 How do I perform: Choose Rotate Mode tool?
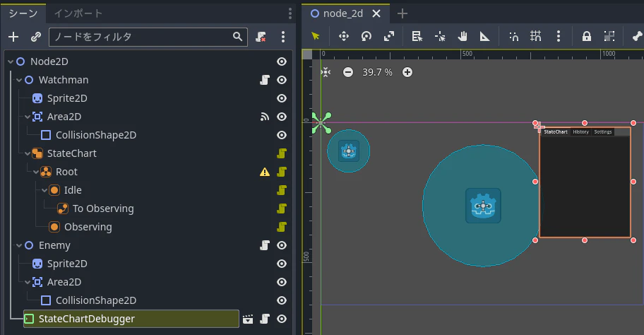[x=366, y=36]
